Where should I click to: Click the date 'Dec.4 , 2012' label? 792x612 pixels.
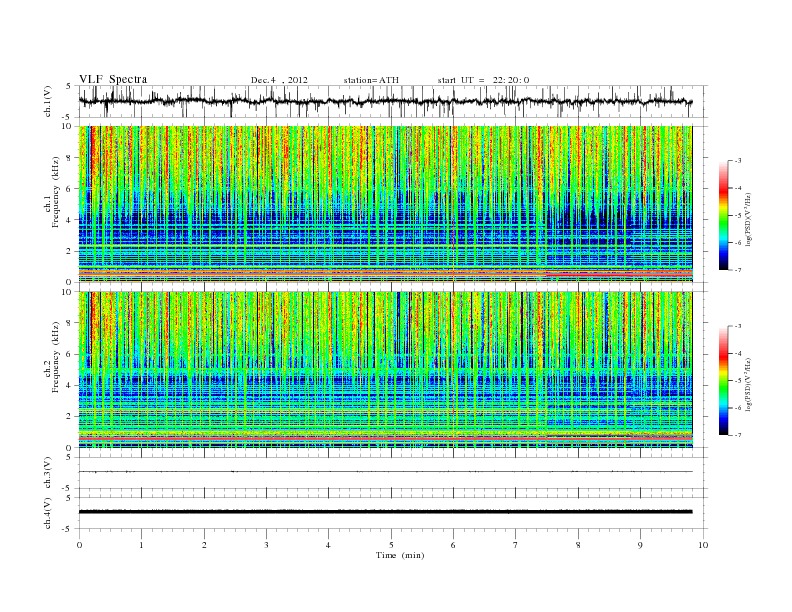pos(279,80)
